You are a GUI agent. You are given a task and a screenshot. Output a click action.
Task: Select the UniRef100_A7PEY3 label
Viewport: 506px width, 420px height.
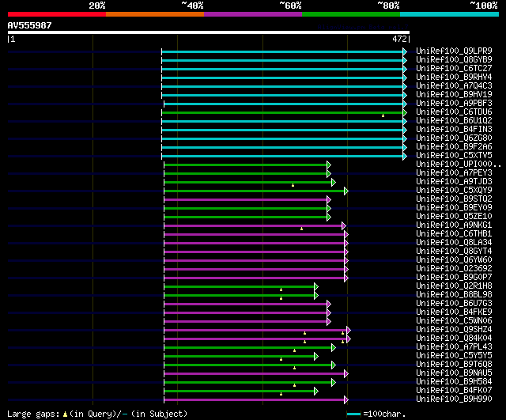tap(454, 173)
